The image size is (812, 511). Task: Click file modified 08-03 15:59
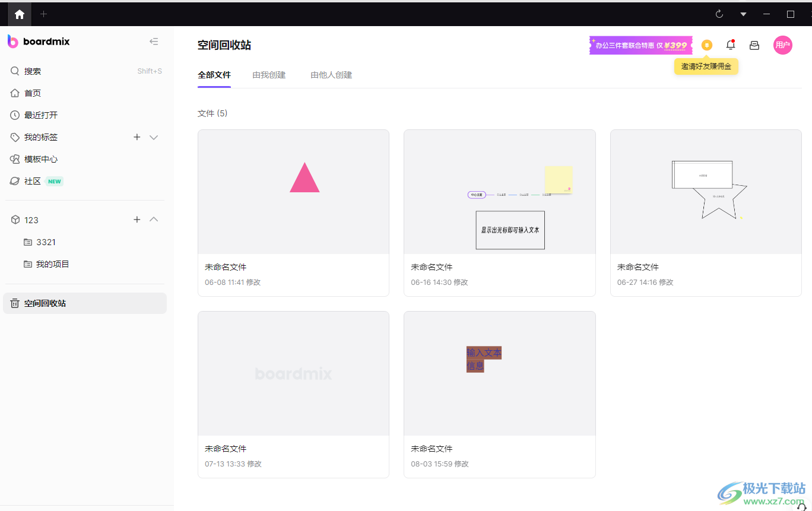440,464
